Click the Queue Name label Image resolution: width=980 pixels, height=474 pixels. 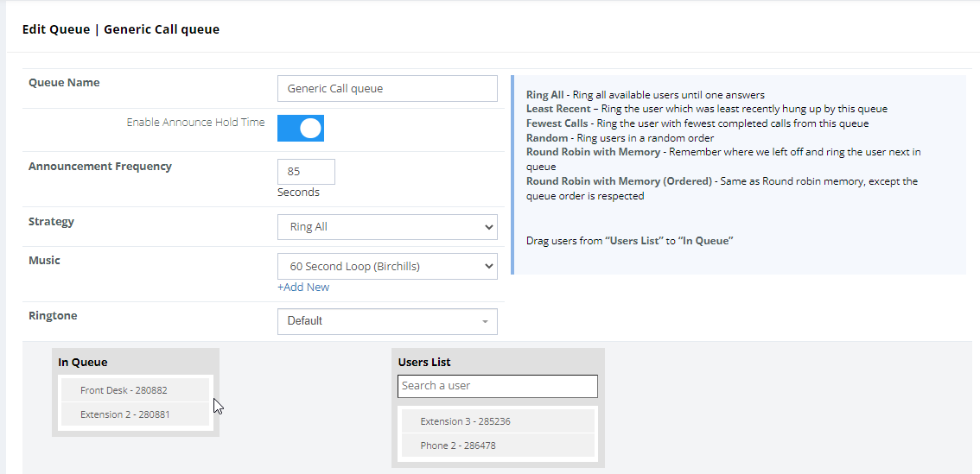tap(64, 83)
